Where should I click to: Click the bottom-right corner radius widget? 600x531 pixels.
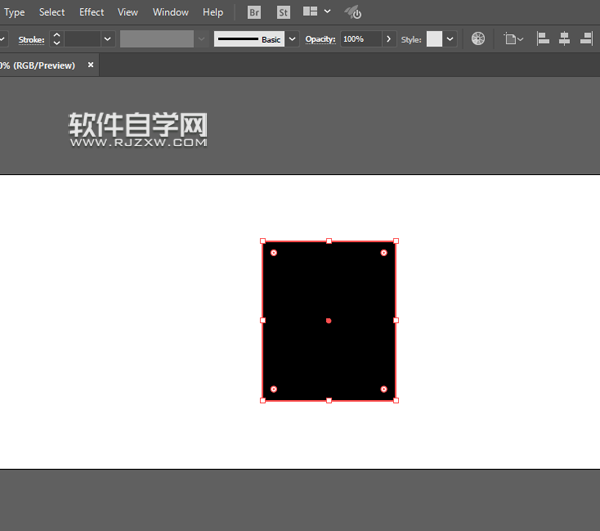[384, 389]
